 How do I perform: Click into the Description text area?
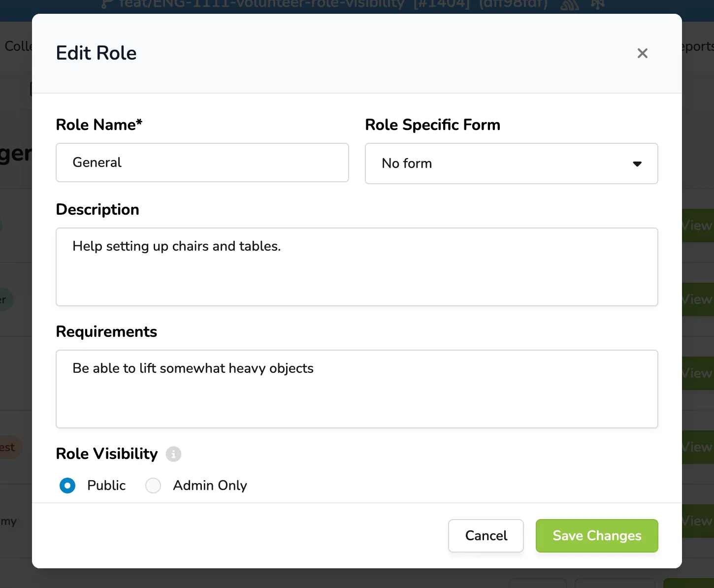[x=357, y=267]
